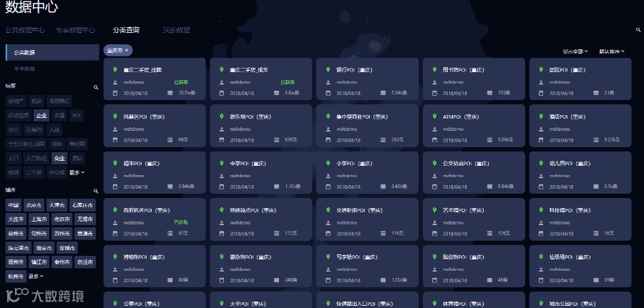Expand 更多 under the tags list
Viewport: 644px width, 308px height.
coord(77,173)
